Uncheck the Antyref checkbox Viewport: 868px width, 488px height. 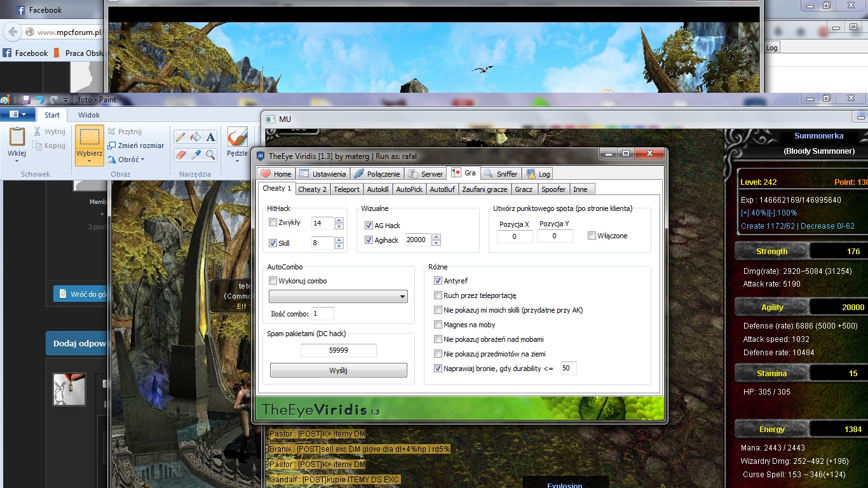tap(438, 281)
